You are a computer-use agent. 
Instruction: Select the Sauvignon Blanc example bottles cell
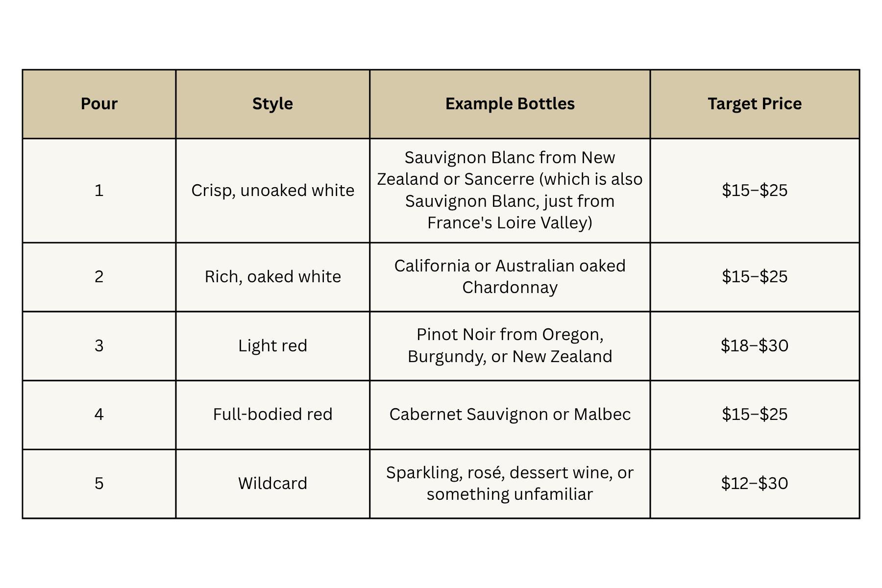tap(510, 191)
